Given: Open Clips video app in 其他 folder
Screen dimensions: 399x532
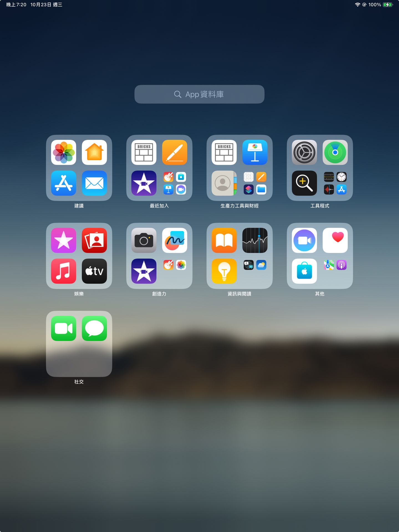Looking at the screenshot, I should [x=304, y=241].
